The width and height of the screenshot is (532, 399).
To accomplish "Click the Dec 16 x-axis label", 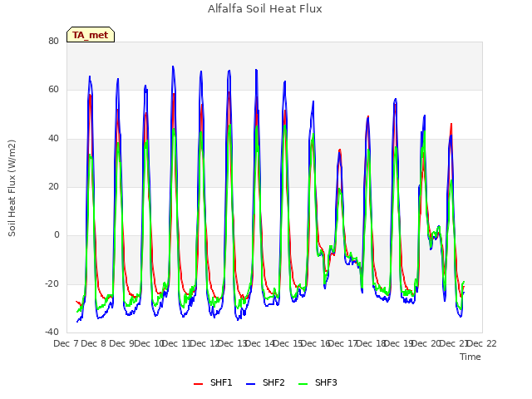I will (x=316, y=343).
